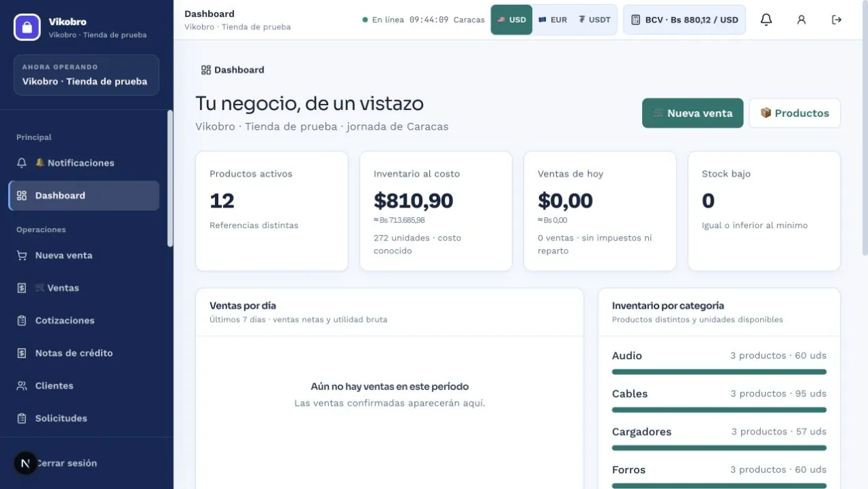This screenshot has width=868, height=489.
Task: Click the breadcrumb Dashboard grid icon
Action: pos(206,70)
